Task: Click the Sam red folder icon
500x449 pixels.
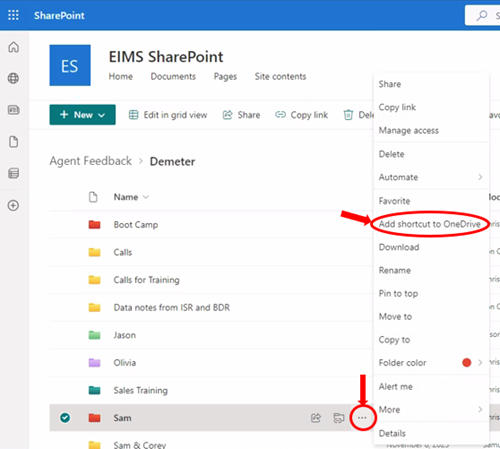Action: [x=94, y=418]
